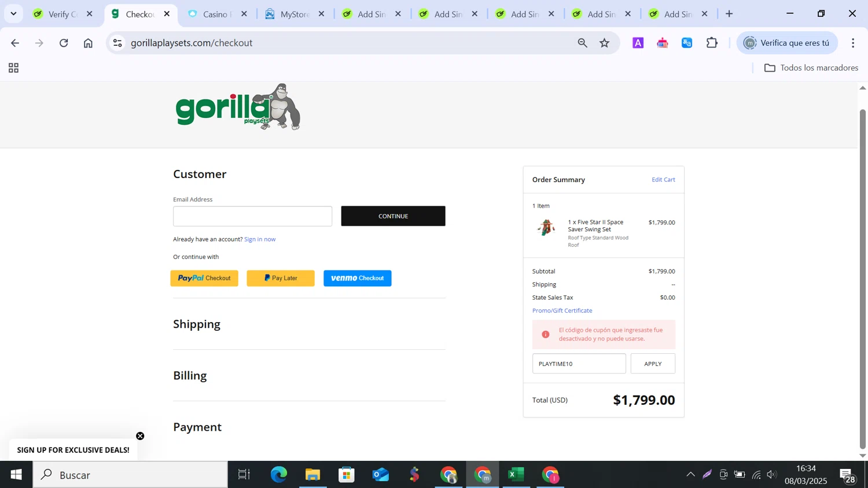The image size is (868, 488).
Task: Bookmark this page with the star
Action: click(x=605, y=43)
